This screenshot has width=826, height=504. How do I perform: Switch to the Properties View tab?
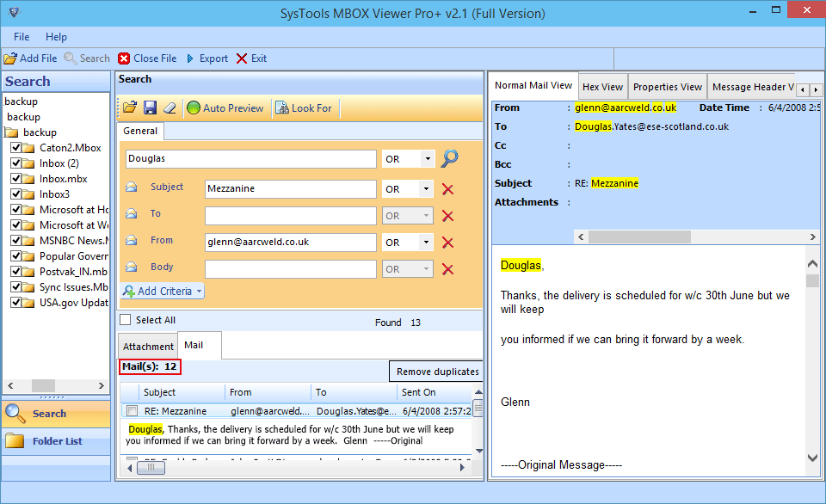tap(668, 87)
